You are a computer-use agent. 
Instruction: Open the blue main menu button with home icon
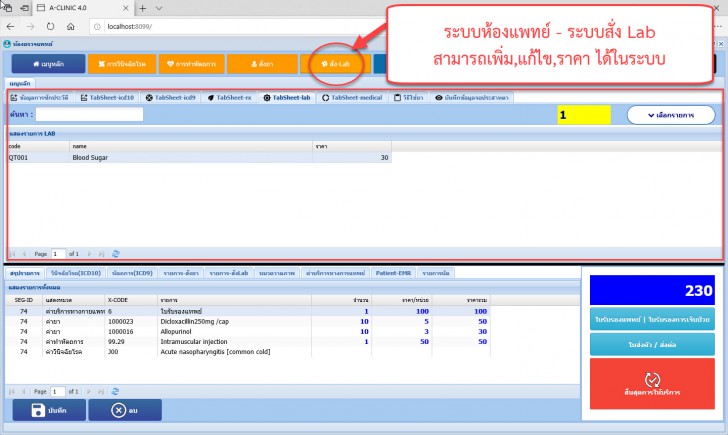pos(48,64)
